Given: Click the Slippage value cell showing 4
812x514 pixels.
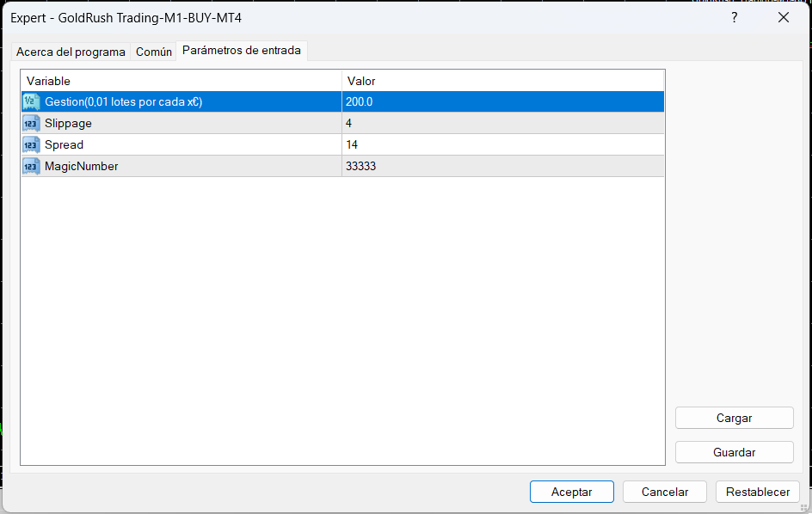Looking at the screenshot, I should [502, 123].
